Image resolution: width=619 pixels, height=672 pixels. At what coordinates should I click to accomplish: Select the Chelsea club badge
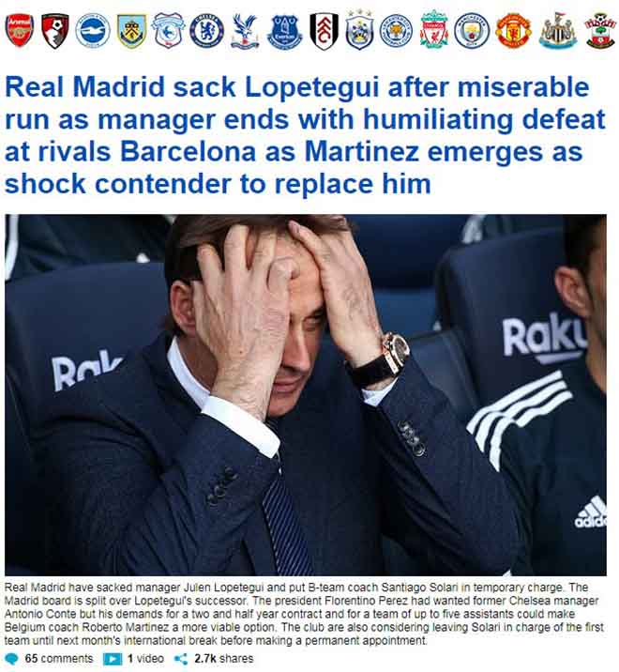[206, 31]
